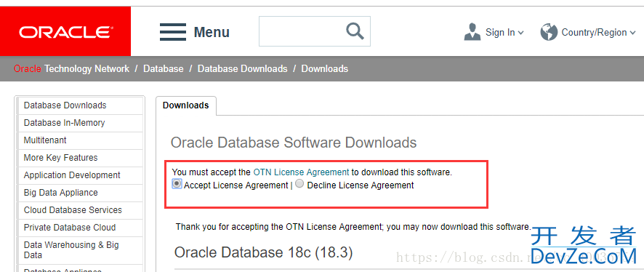
Task: Click the Oracle Database 18c (18.3) heading
Action: [264, 252]
